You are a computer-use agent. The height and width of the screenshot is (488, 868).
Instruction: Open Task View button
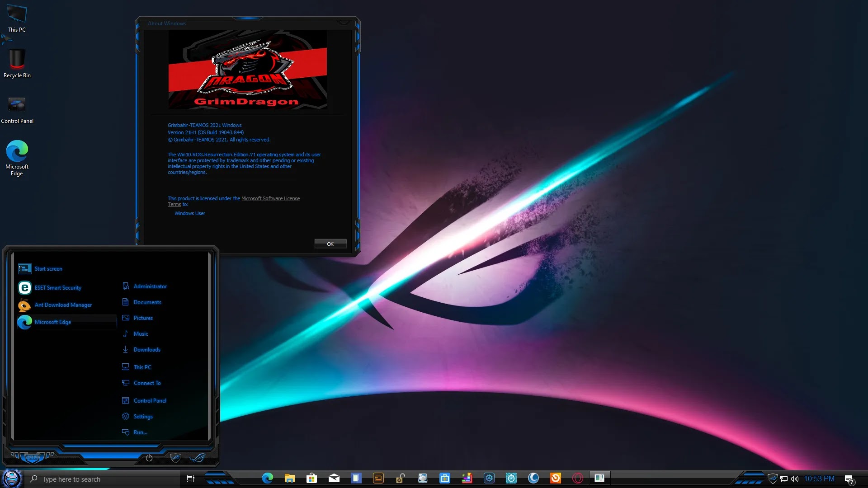[x=190, y=479]
